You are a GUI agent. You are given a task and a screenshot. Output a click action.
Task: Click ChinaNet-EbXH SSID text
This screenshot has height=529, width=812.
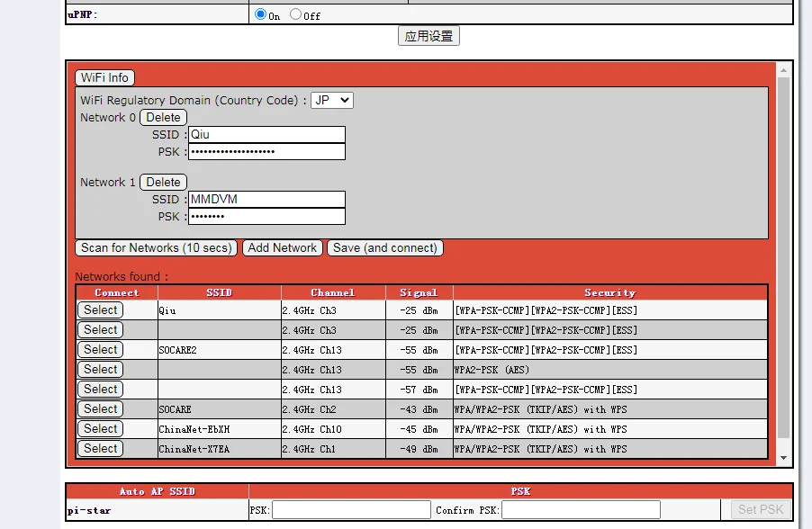click(194, 430)
